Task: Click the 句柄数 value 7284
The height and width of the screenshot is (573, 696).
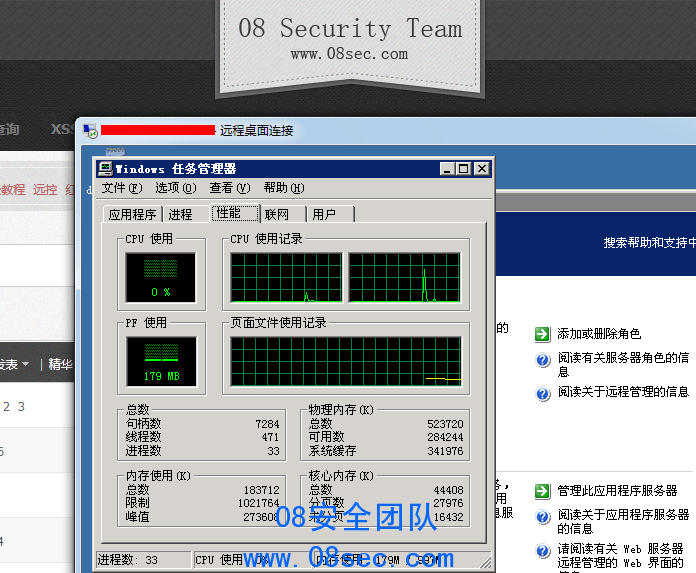Action: pyautogui.click(x=267, y=424)
